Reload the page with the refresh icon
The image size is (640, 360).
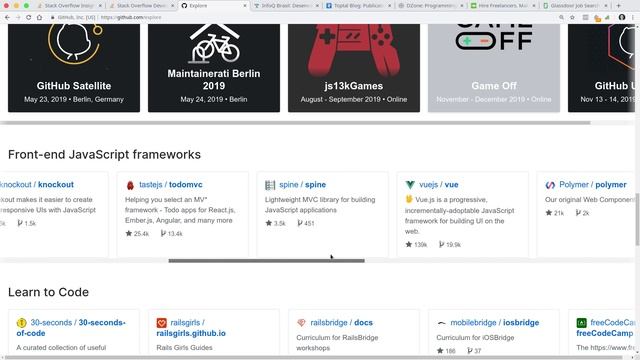coord(29,18)
